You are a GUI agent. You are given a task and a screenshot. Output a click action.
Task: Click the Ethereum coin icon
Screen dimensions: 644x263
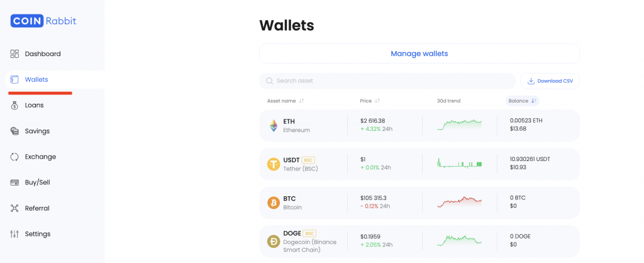(274, 125)
